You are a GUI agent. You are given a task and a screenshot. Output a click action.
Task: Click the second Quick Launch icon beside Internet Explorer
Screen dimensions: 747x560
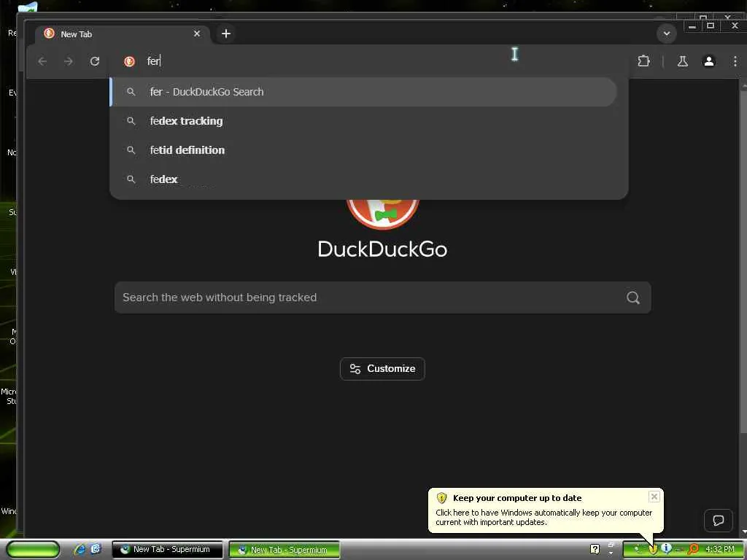[x=96, y=549]
